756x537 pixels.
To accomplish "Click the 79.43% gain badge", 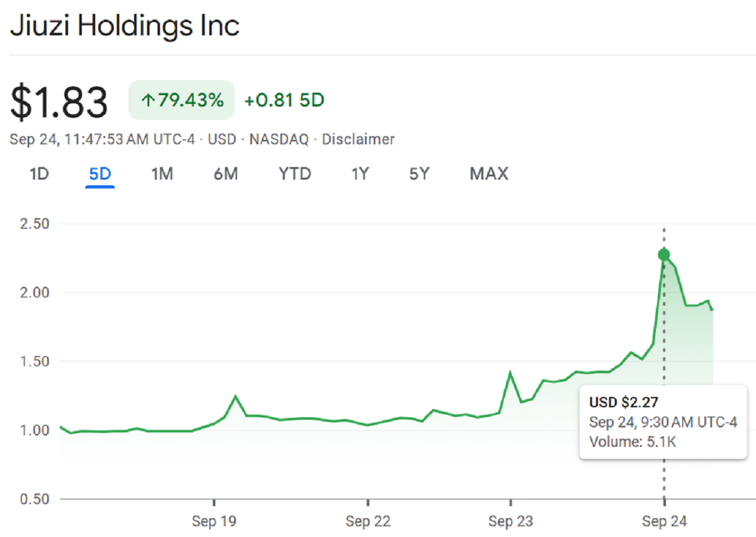I will 181,100.
